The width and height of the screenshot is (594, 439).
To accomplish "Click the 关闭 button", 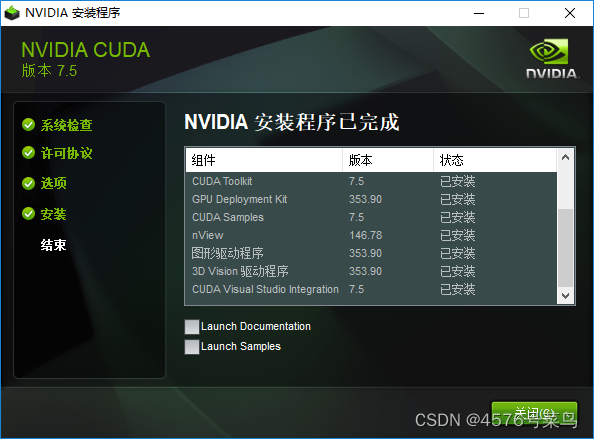I will point(534,413).
